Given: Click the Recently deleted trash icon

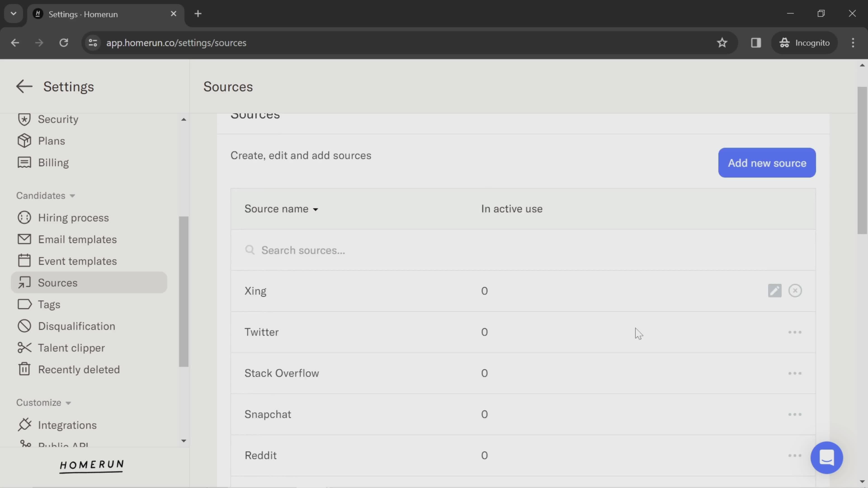Looking at the screenshot, I should [x=24, y=369].
